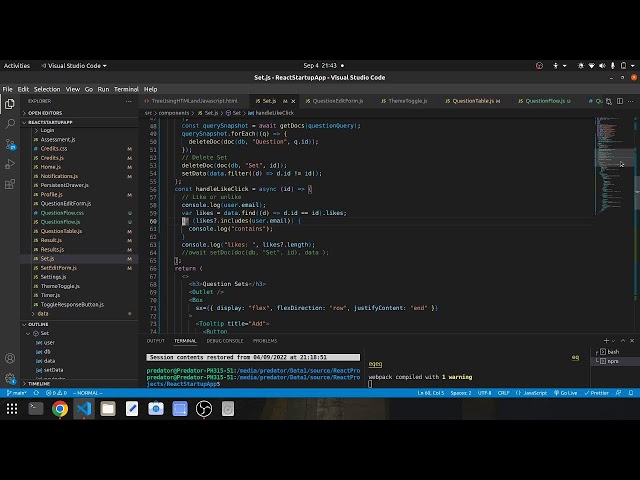Select the npm terminal instance

(612, 361)
